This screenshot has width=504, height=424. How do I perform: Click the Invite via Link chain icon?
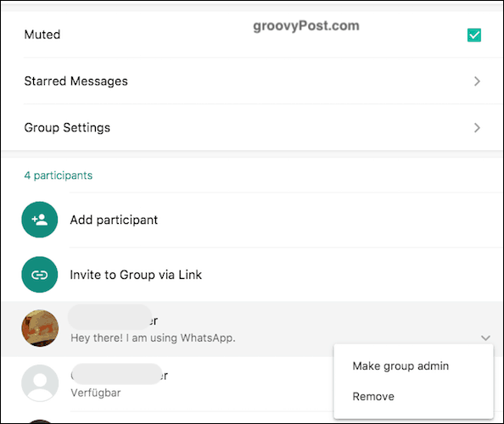click(40, 275)
